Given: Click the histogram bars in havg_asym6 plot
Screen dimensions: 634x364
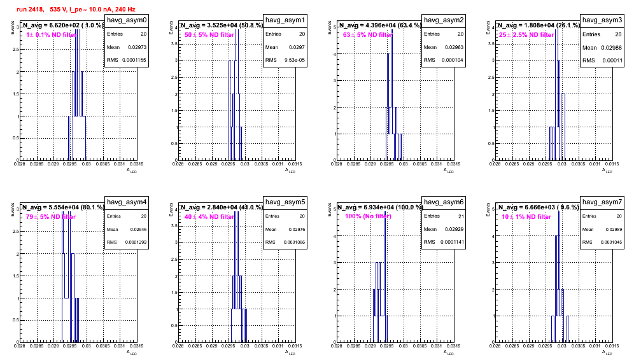Looking at the screenshot, I should tap(379, 276).
